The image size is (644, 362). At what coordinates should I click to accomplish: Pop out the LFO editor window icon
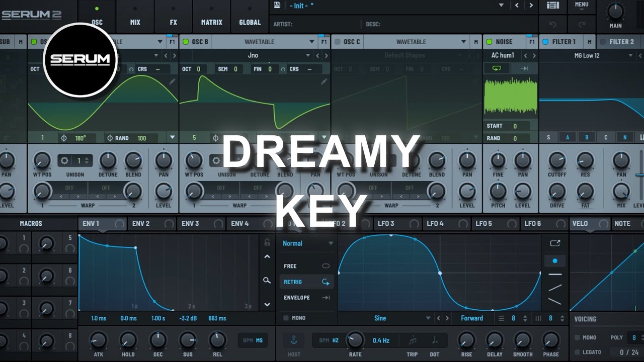coord(555,243)
